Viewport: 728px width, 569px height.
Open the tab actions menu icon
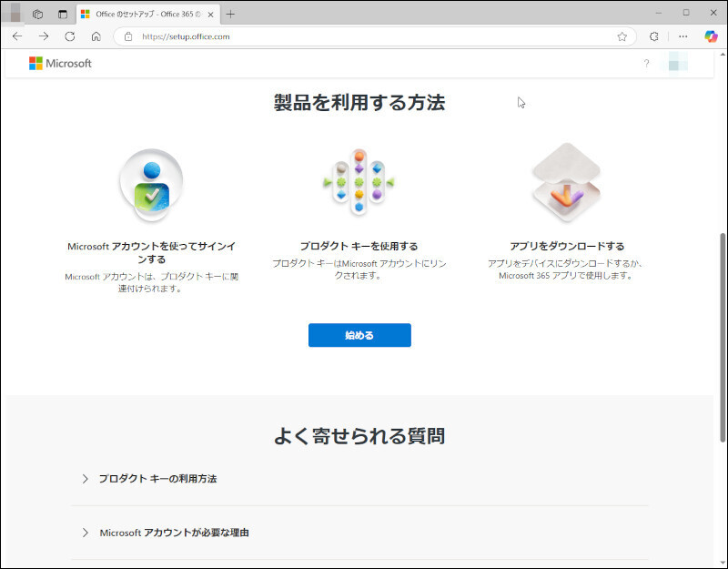63,14
